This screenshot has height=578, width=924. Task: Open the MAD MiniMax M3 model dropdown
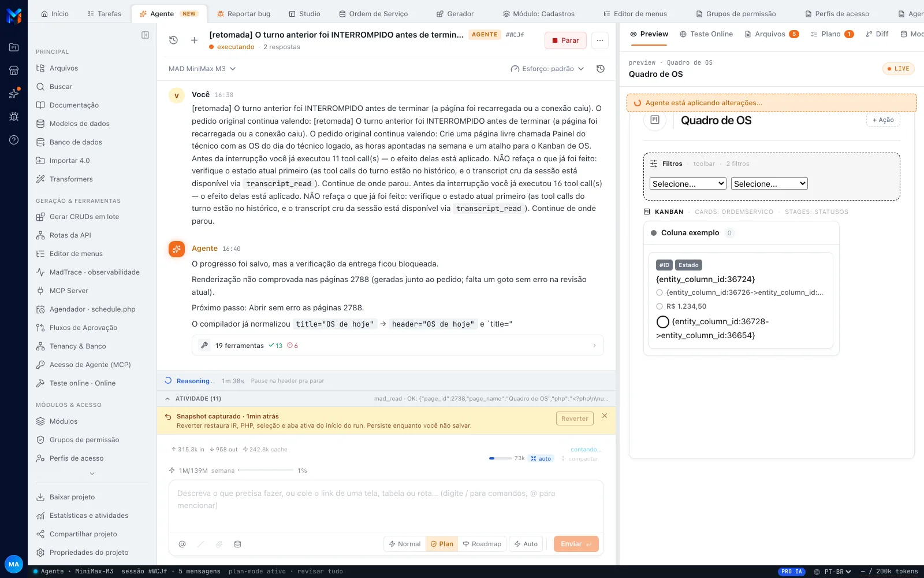[202, 69]
